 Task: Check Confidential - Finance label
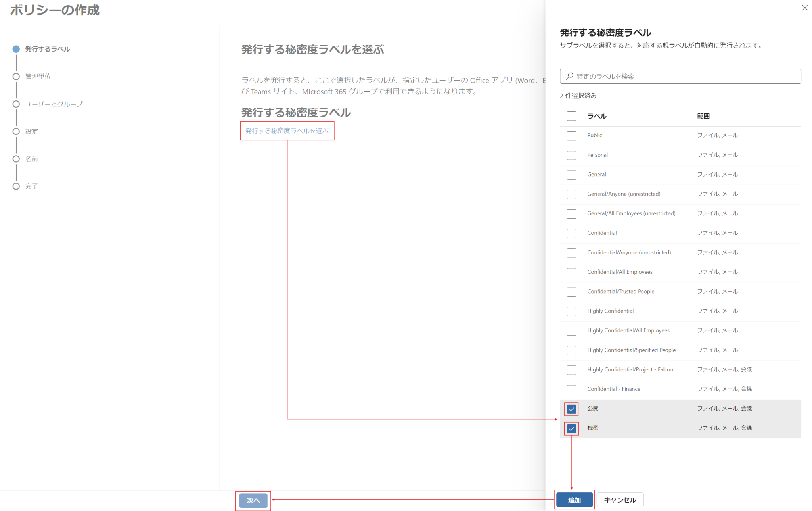pyautogui.click(x=571, y=389)
